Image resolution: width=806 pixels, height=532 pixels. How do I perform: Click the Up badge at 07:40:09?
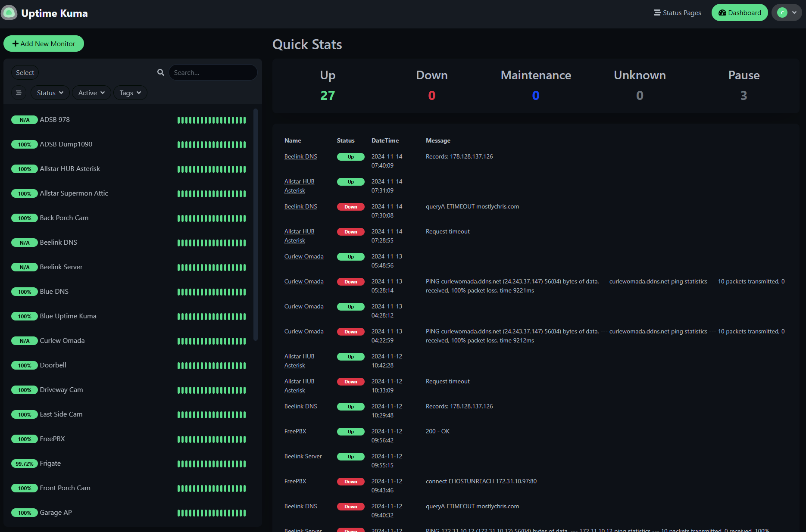[x=351, y=157]
